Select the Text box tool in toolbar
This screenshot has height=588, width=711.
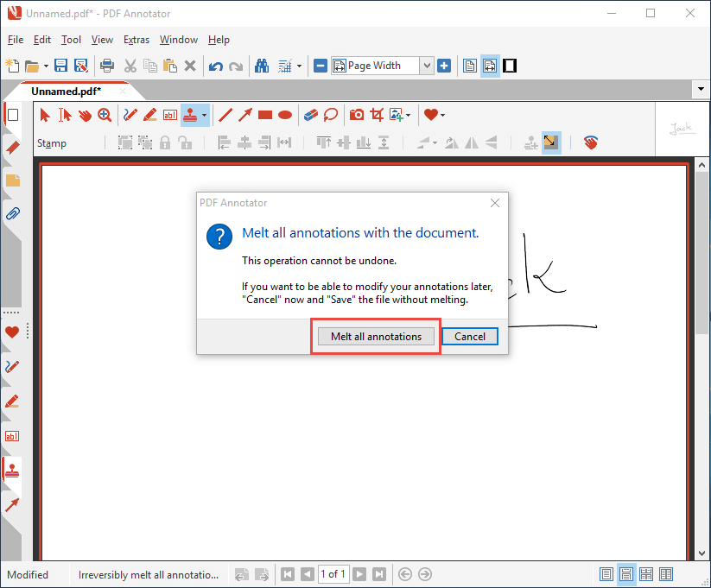point(170,115)
